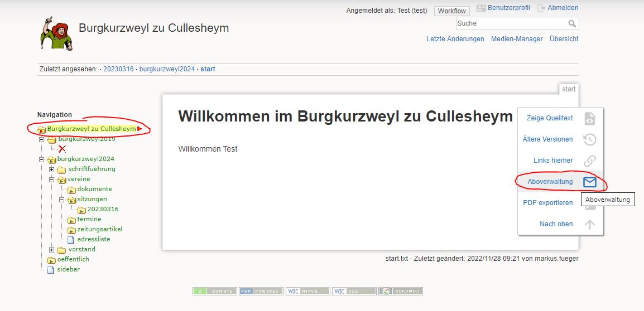Expand the vorstand folder node
This screenshot has width=644, height=311.
tap(52, 250)
